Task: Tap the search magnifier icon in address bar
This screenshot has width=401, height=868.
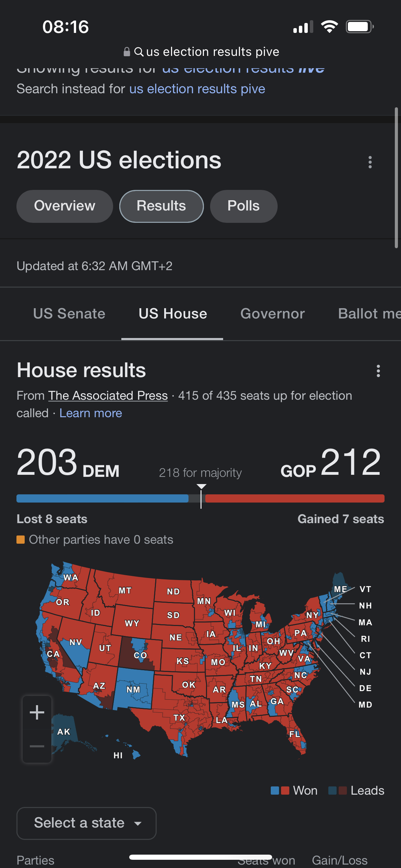Action: (x=138, y=52)
